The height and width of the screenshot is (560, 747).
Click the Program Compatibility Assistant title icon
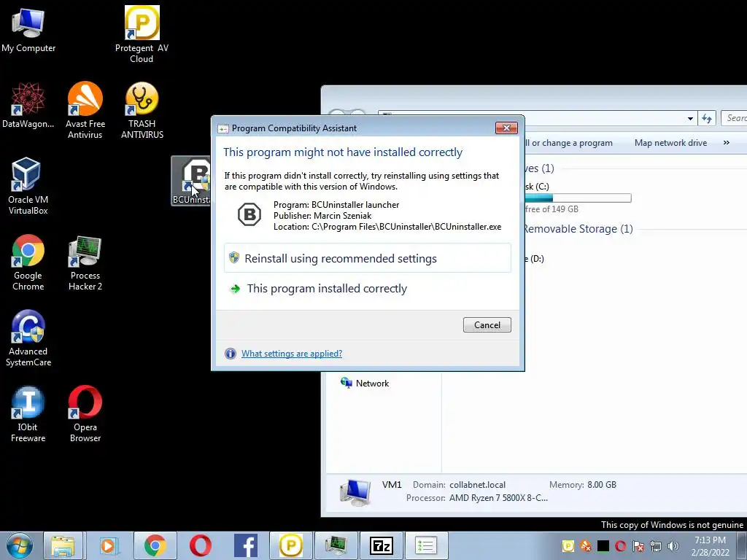point(222,128)
